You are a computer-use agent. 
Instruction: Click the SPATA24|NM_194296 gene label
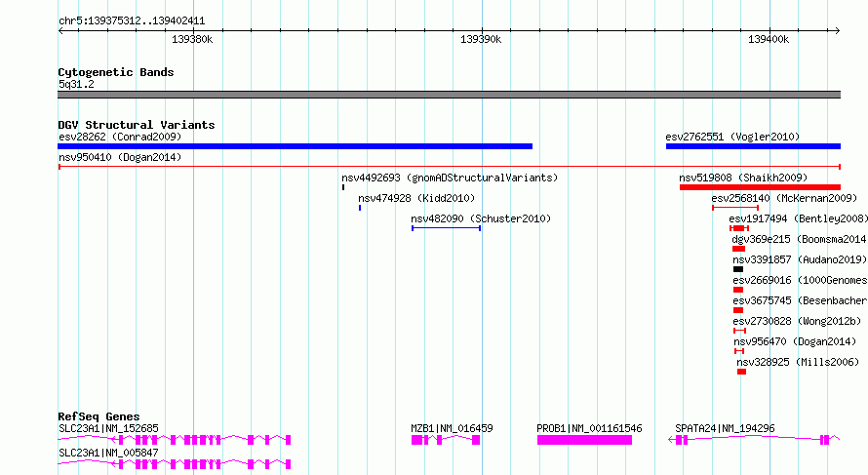[726, 428]
